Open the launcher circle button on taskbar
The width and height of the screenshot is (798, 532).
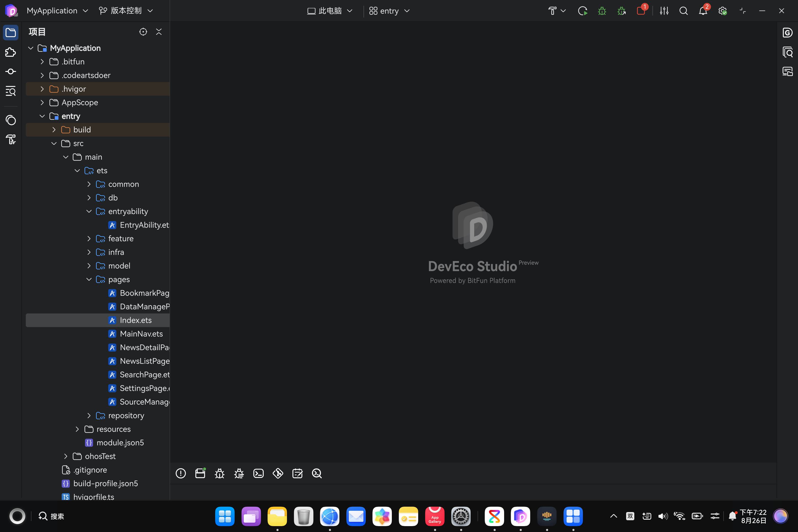click(x=17, y=516)
